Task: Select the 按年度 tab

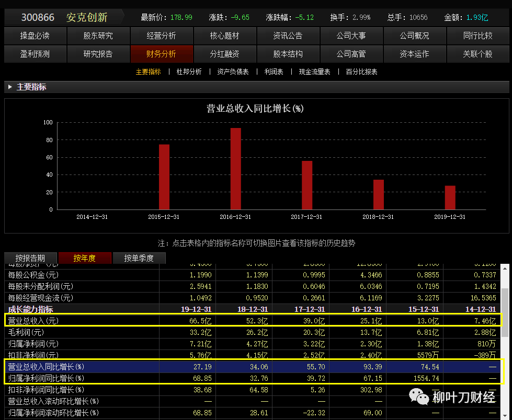Action: tap(85, 258)
